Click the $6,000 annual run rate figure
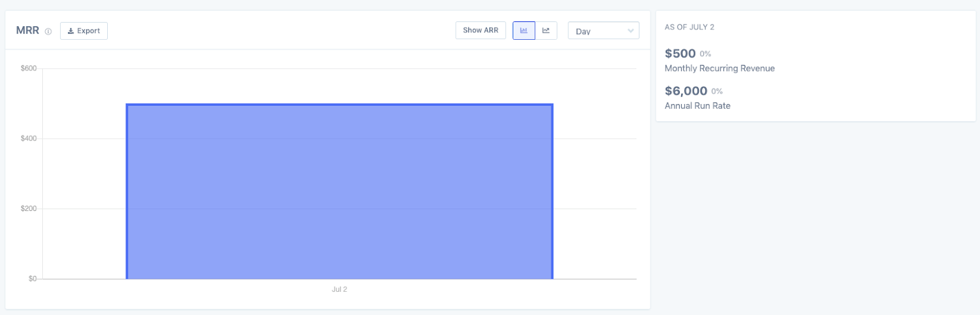This screenshot has width=980, height=315. pyautogui.click(x=685, y=91)
